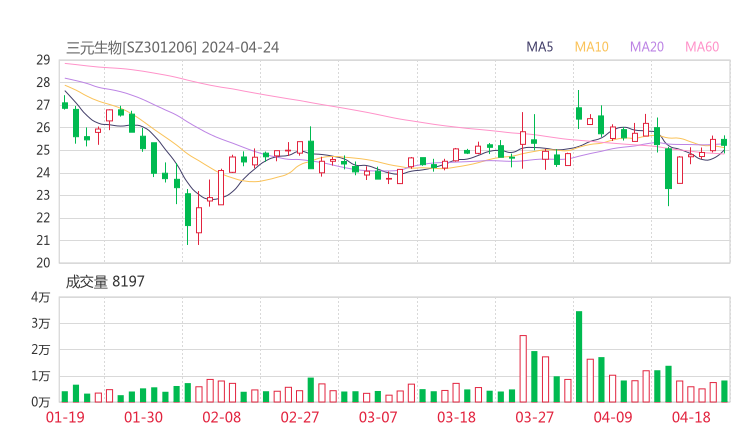Click the MA60 legend label
This screenshot has height=440, width=740.
point(702,47)
